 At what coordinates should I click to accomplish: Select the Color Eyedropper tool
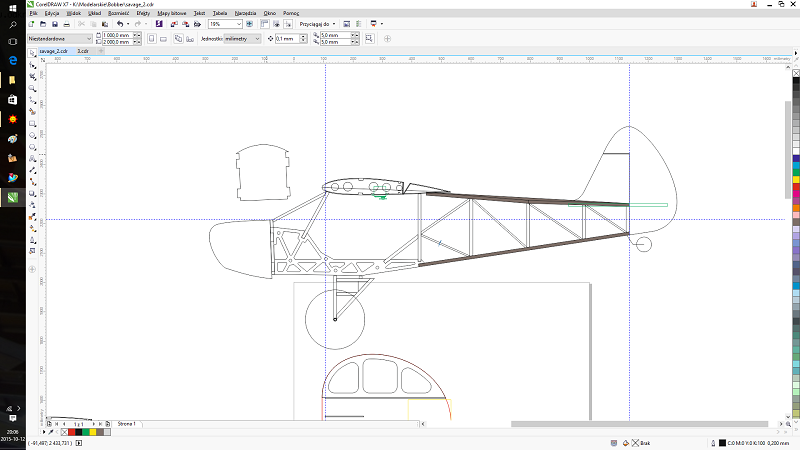[x=32, y=217]
